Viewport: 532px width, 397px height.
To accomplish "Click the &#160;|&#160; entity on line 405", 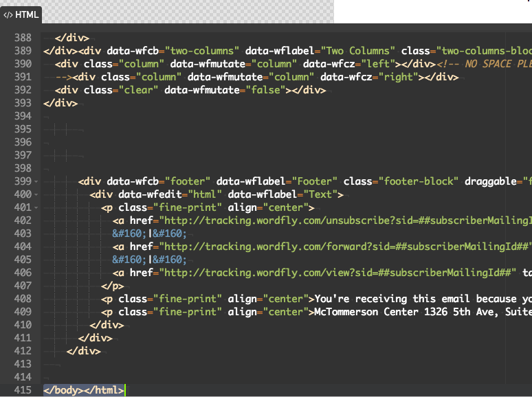I will (149, 260).
